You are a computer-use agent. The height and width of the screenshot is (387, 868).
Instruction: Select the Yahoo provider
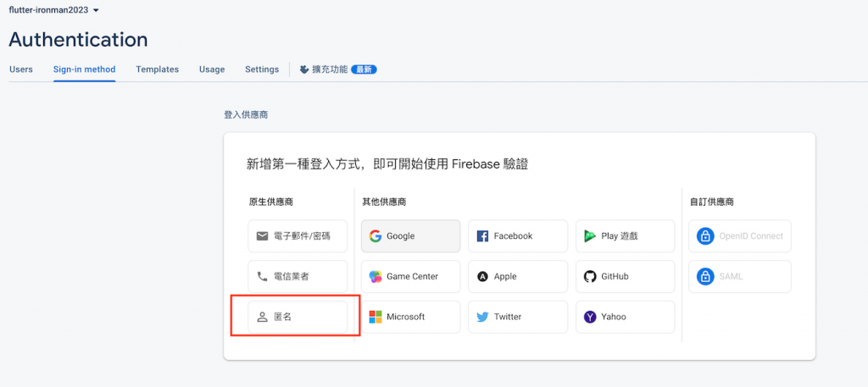tap(626, 317)
